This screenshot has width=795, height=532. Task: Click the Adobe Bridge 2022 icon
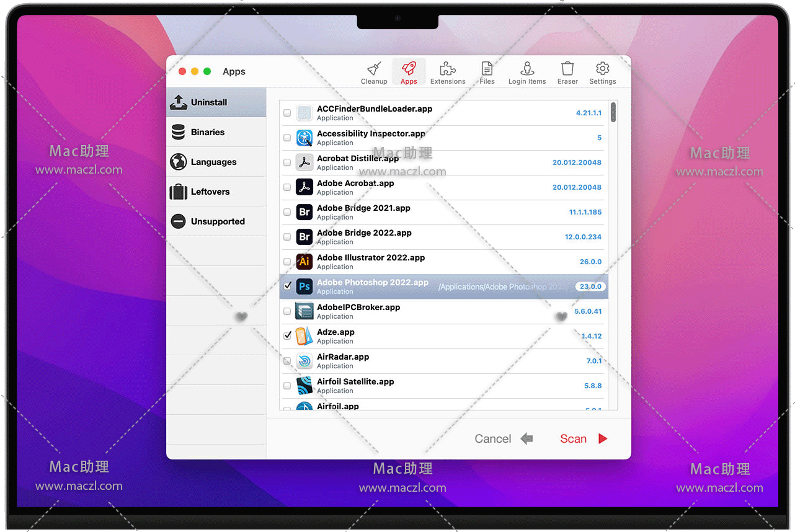304,237
